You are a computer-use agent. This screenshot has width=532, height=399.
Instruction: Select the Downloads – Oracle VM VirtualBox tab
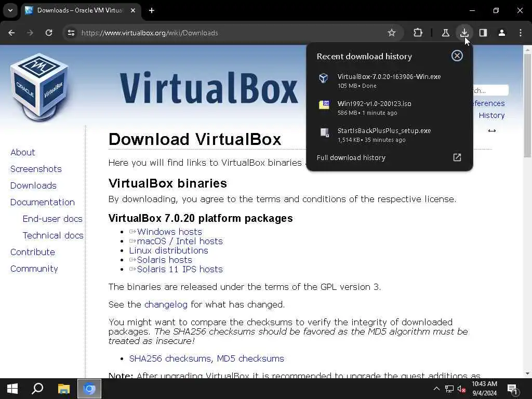coord(81,10)
